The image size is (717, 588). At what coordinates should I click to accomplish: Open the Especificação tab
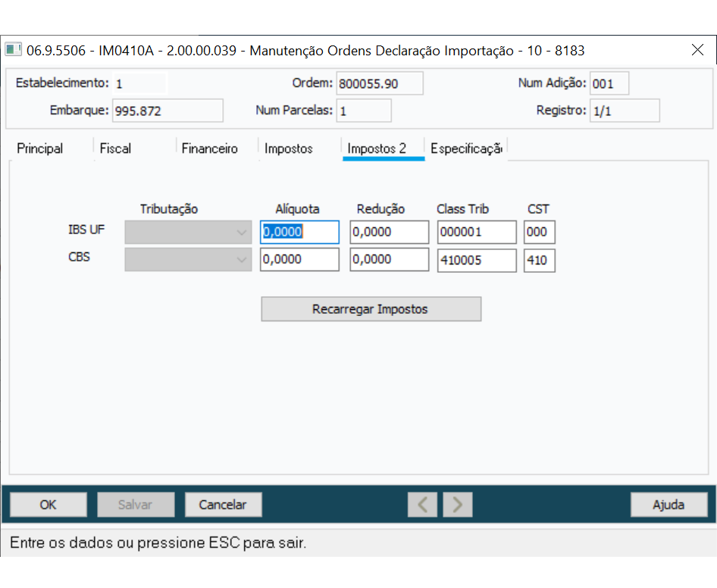tap(466, 149)
